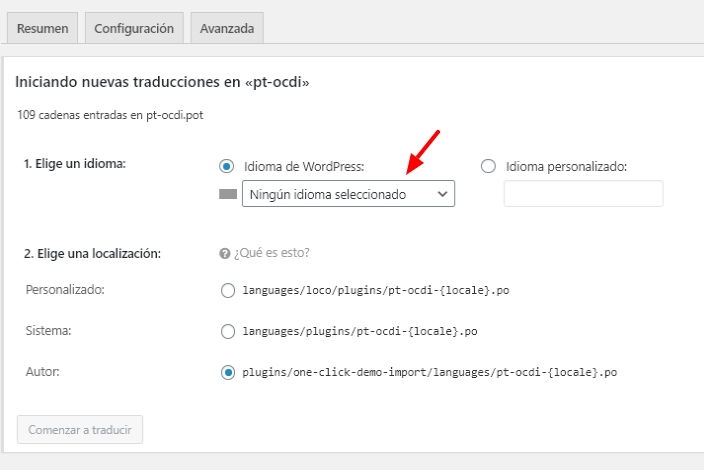Choose the Personalizado location radio button

coord(228,290)
